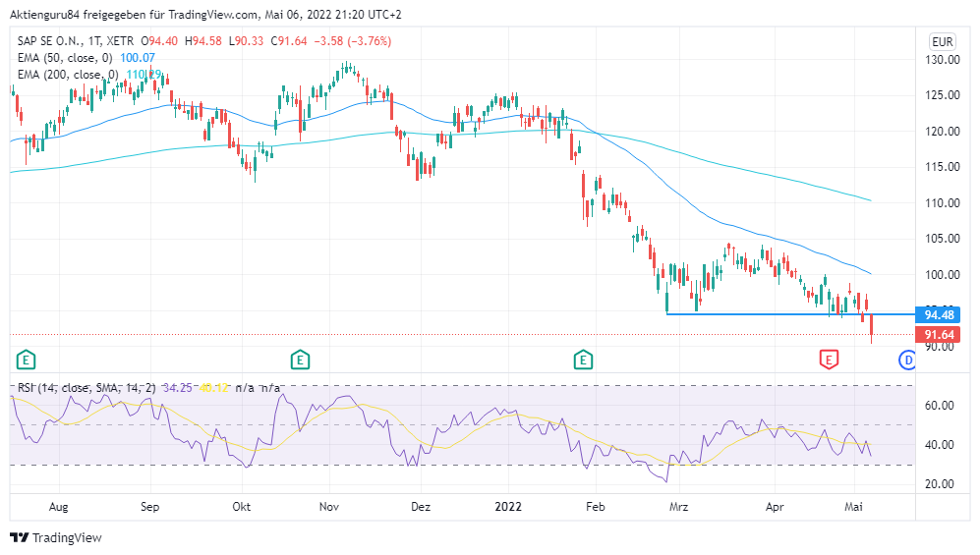980x555 pixels.
Task: Click the 130.00 price axis label
Action: (943, 60)
